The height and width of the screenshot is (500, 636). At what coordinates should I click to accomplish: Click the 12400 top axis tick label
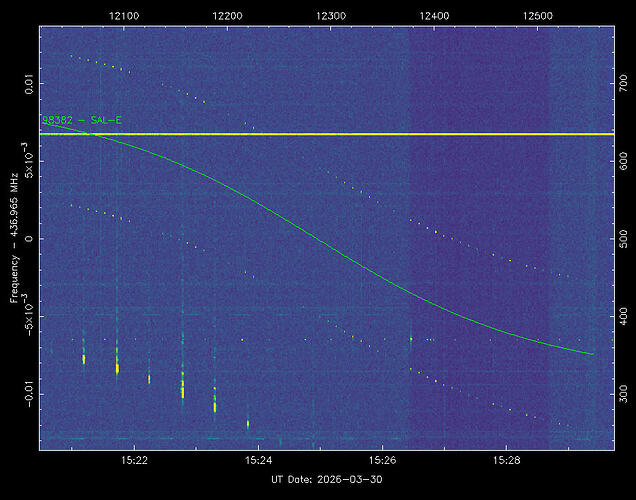[x=435, y=17]
